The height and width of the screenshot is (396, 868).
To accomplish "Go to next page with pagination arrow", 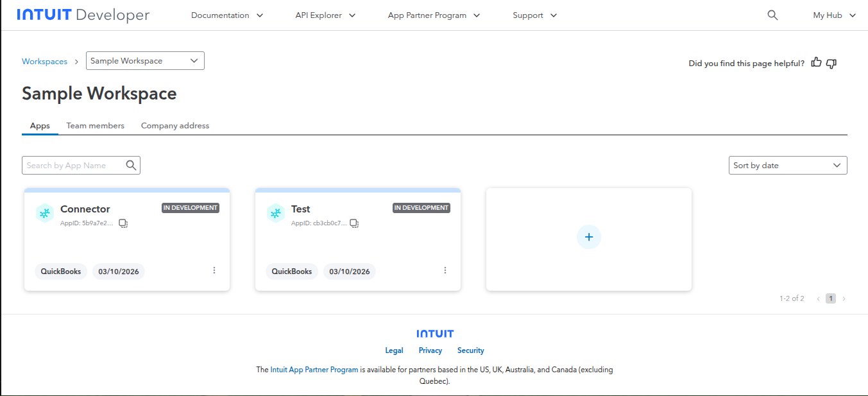I will [x=844, y=298].
